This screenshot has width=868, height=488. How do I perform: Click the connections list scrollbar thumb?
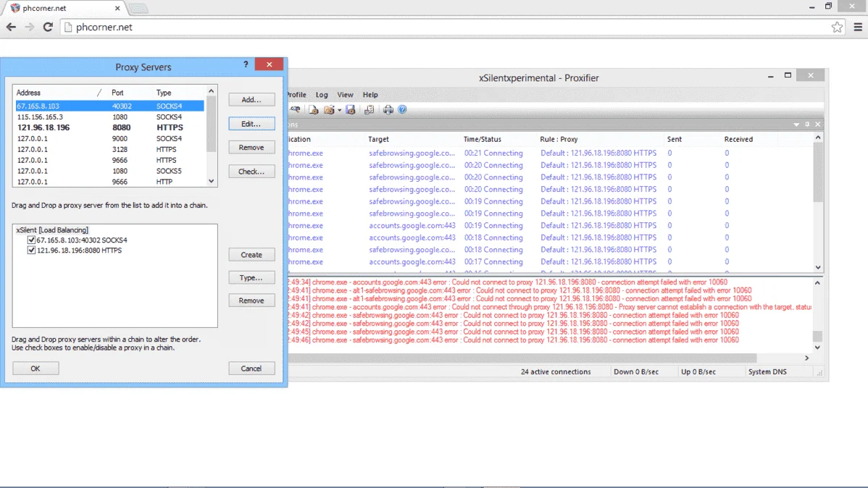817,172
